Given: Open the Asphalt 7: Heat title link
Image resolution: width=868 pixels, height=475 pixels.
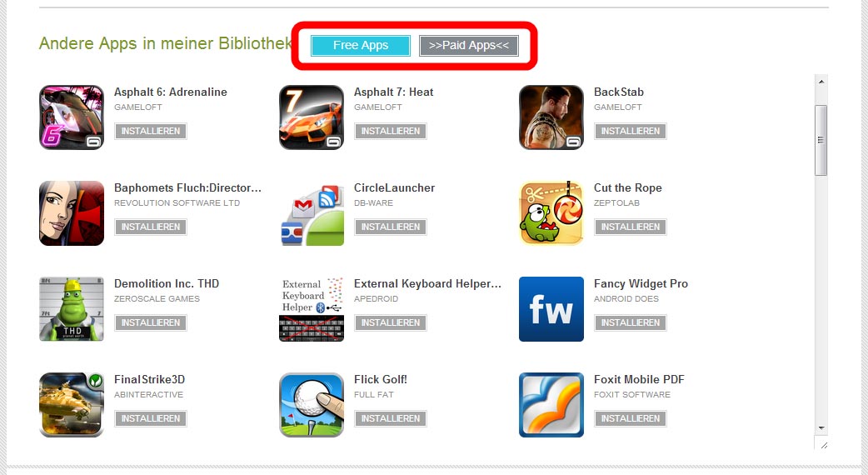Looking at the screenshot, I should pyautogui.click(x=393, y=92).
